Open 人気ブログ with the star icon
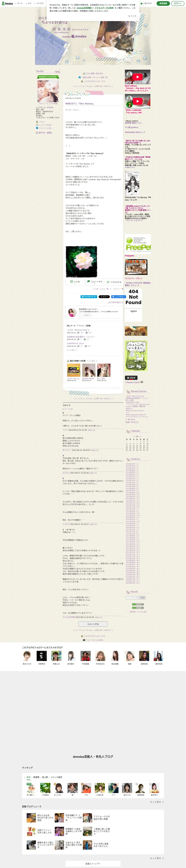Image resolution: width=186 pixels, height=868 pixels. coord(146,3)
